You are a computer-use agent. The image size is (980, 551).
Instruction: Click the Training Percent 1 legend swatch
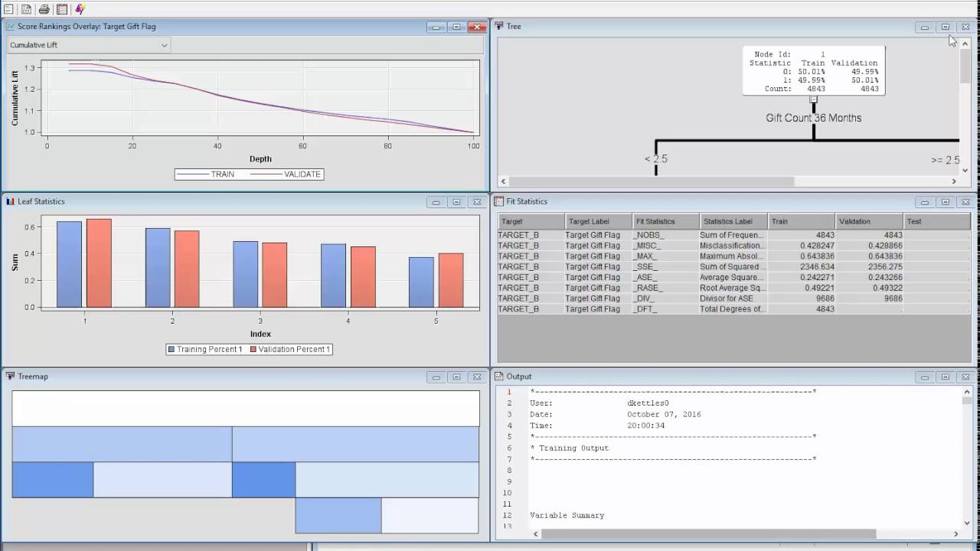click(171, 349)
